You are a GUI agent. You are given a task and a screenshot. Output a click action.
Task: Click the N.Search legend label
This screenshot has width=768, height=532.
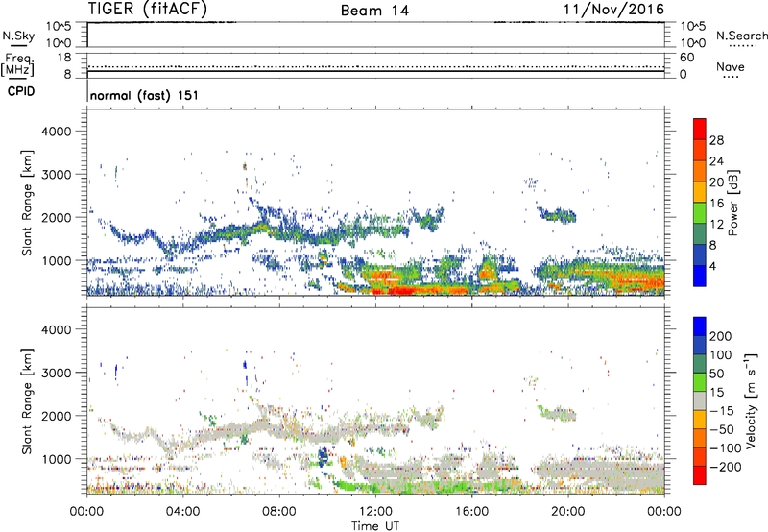tap(741, 36)
